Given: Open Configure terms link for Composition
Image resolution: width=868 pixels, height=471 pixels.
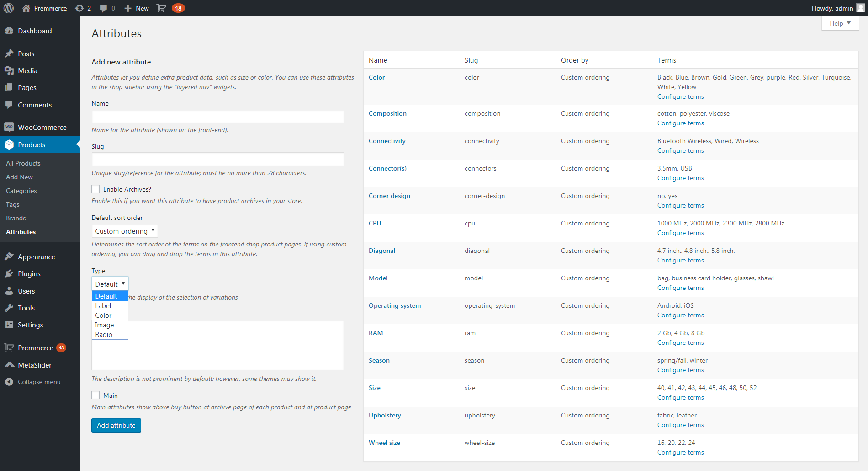Looking at the screenshot, I should point(680,123).
